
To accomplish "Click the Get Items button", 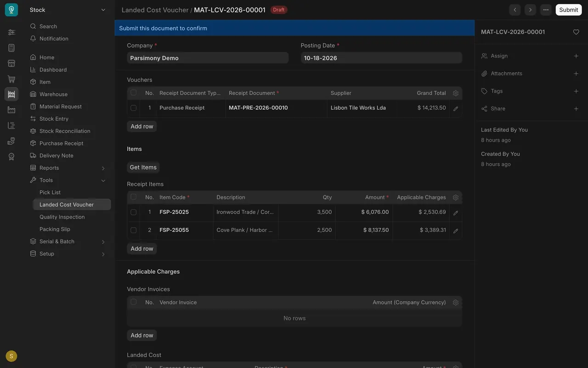I will point(143,167).
